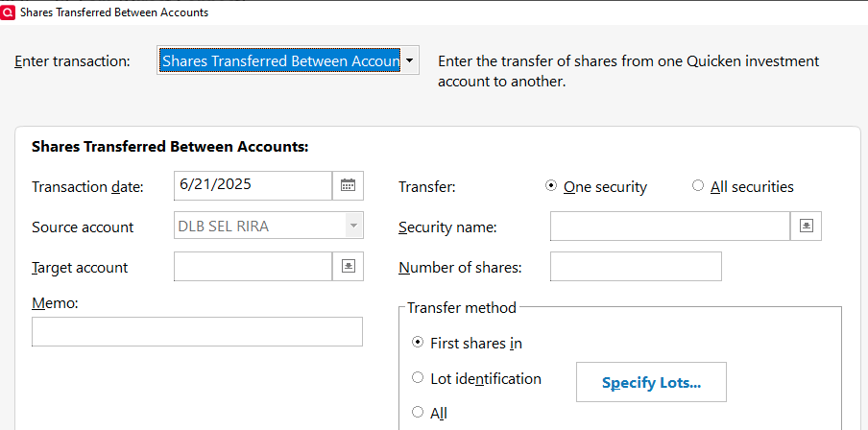Click the Number of shares field

tap(635, 267)
